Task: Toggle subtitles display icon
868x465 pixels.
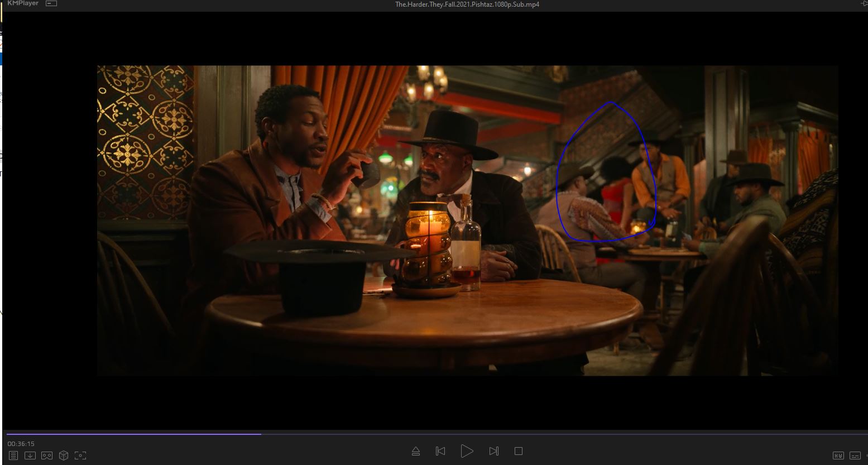Action: pyautogui.click(x=855, y=456)
